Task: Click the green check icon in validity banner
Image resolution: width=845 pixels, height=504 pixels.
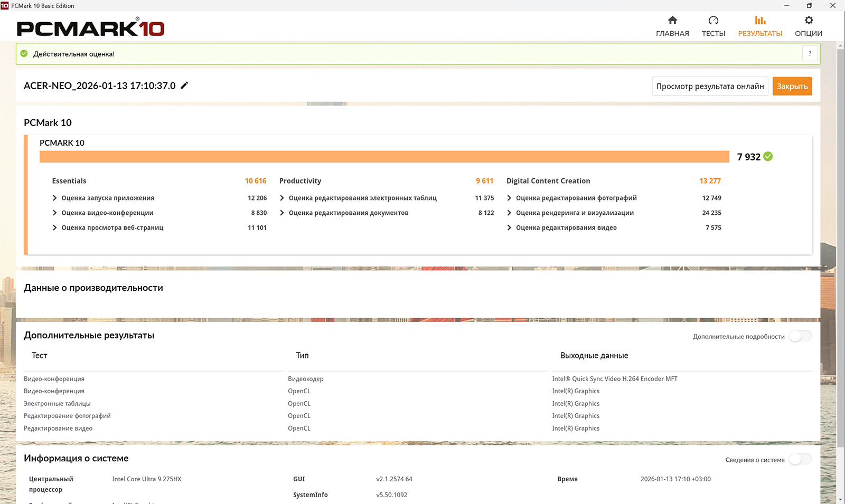Action: [x=24, y=53]
